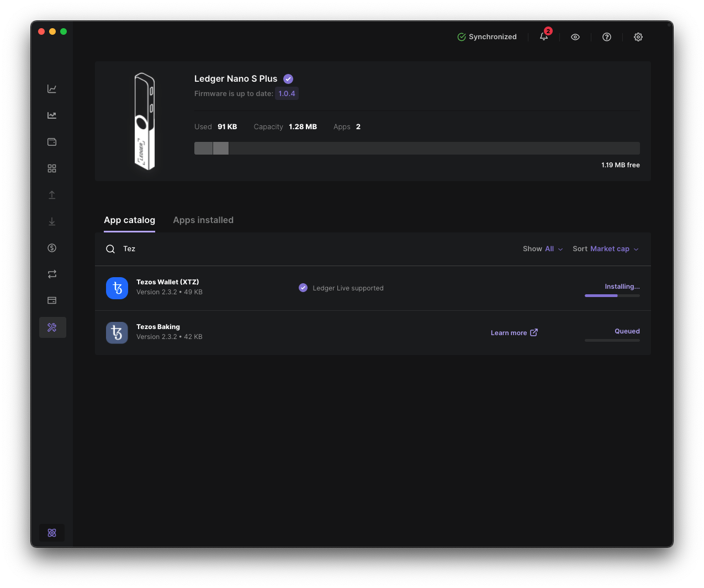Open the Discover section in sidebar

coord(52,168)
